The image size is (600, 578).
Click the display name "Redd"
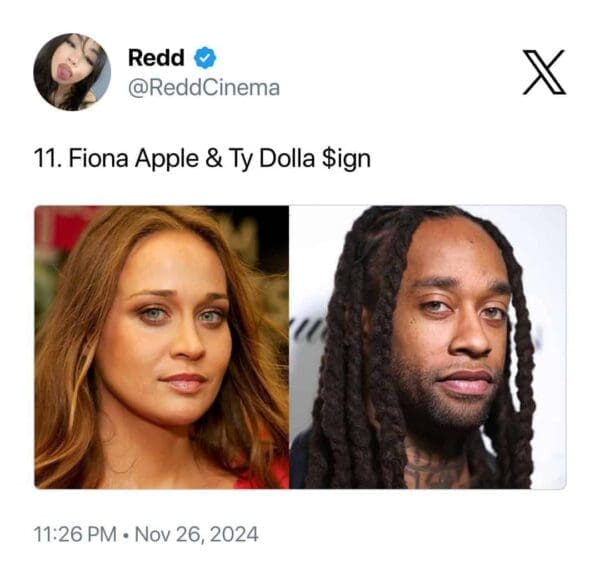click(156, 58)
